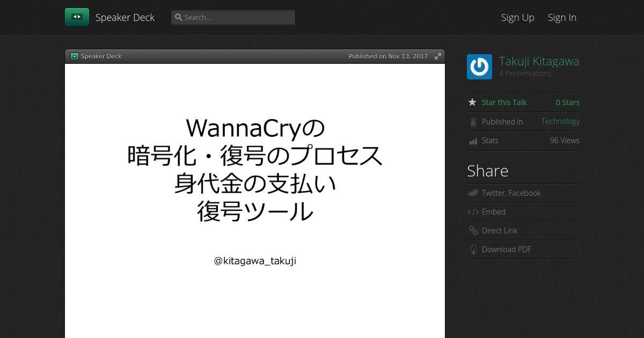
Task: Click the 96 Views stat
Action: click(x=565, y=141)
